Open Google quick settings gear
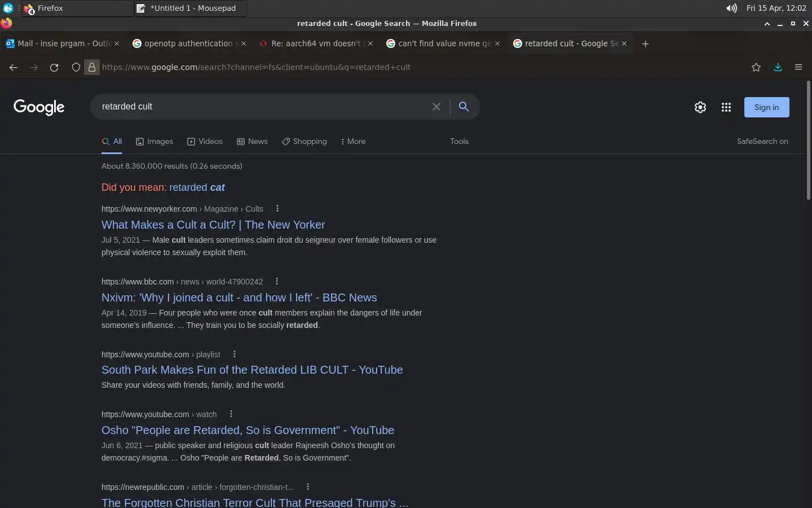Screen dimensions: 812x508 point(700,107)
